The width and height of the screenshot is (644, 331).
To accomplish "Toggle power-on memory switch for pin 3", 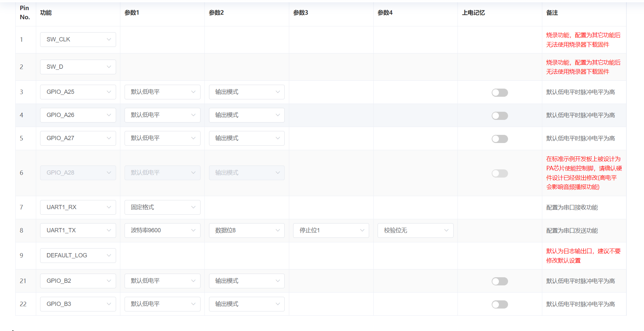I will 500,93.
